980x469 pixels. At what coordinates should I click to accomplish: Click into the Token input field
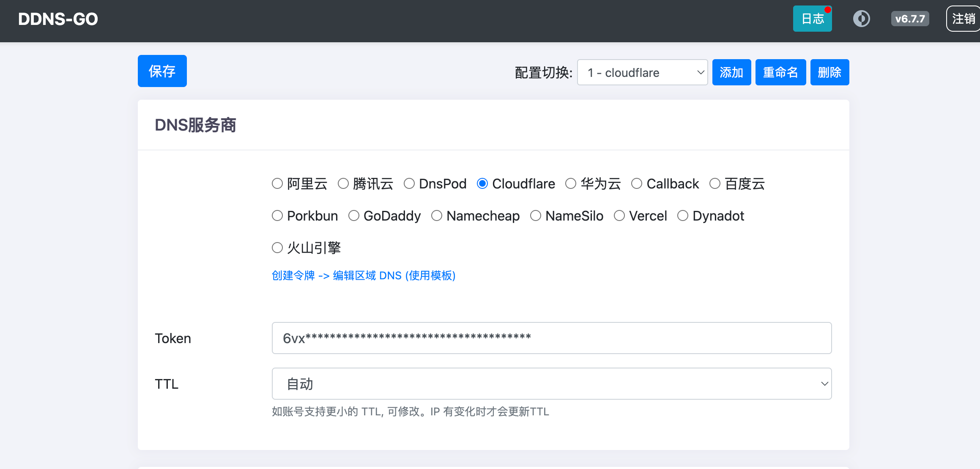(551, 338)
